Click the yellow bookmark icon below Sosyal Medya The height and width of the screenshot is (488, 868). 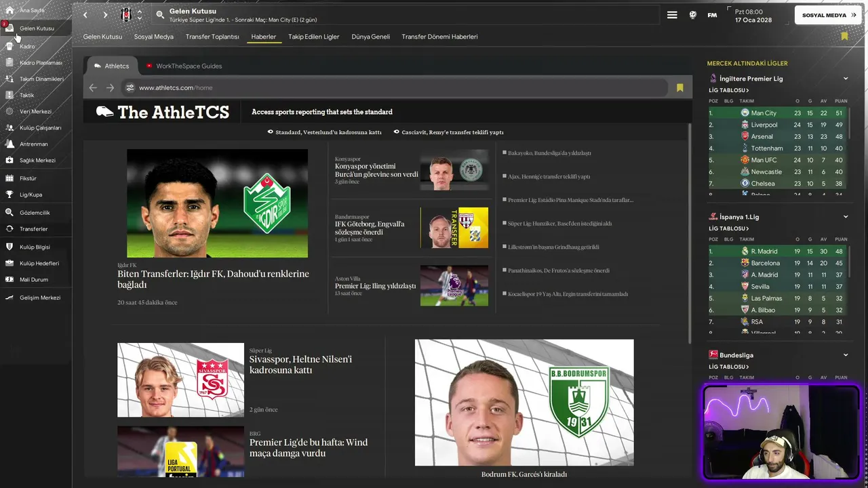tap(844, 36)
